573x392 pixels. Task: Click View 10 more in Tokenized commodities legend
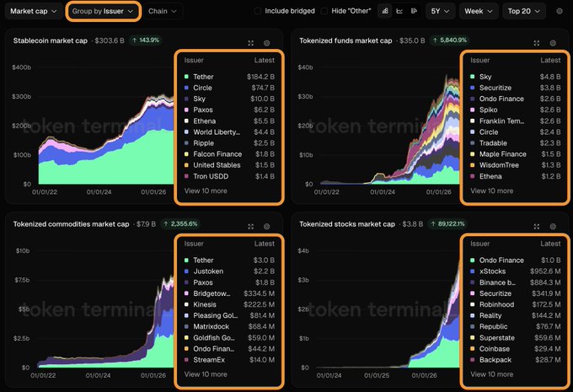(206, 374)
